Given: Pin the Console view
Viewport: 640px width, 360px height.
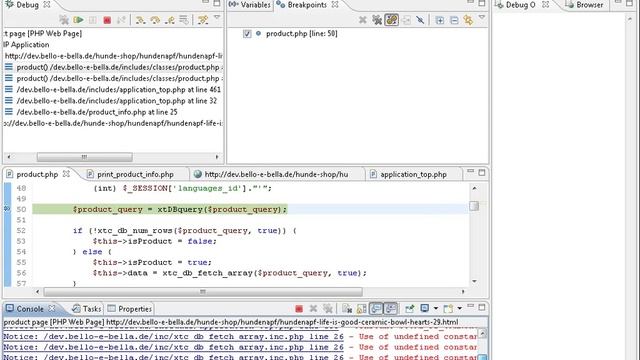Looking at the screenshot, I should click(x=409, y=309).
